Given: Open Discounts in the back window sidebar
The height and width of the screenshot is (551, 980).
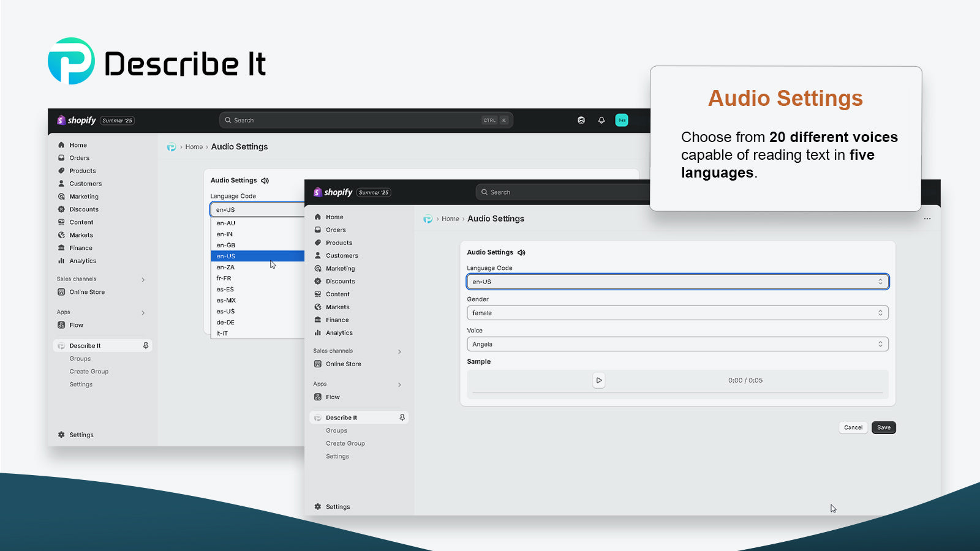Looking at the screenshot, I should 83,209.
